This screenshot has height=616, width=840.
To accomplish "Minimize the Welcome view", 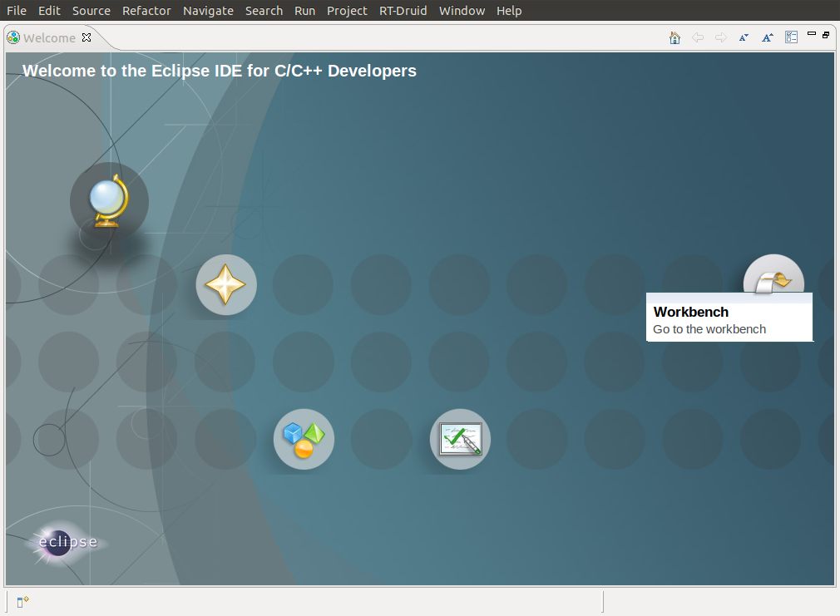I will point(812,34).
